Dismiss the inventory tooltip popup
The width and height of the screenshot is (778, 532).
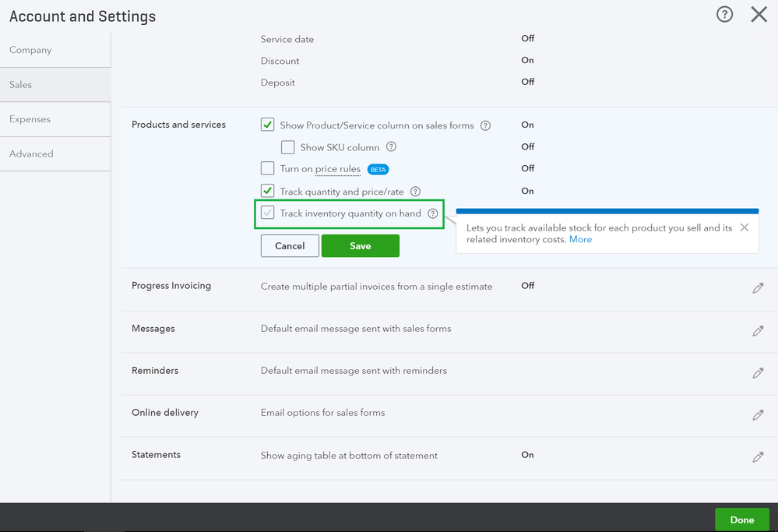pos(745,227)
